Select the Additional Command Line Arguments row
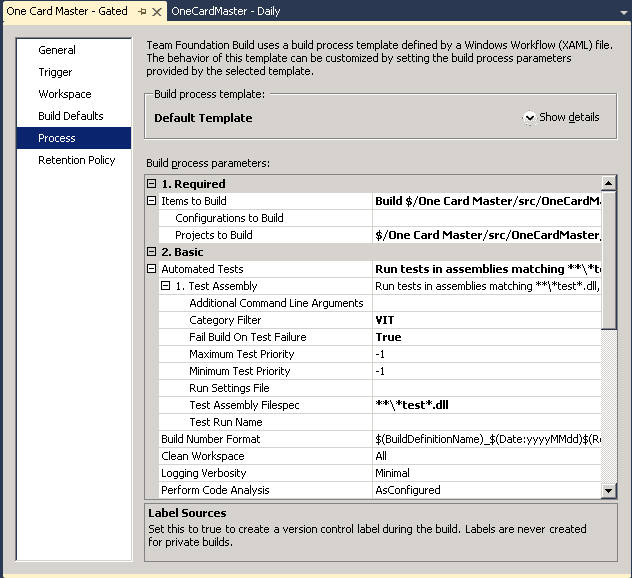 (x=380, y=303)
